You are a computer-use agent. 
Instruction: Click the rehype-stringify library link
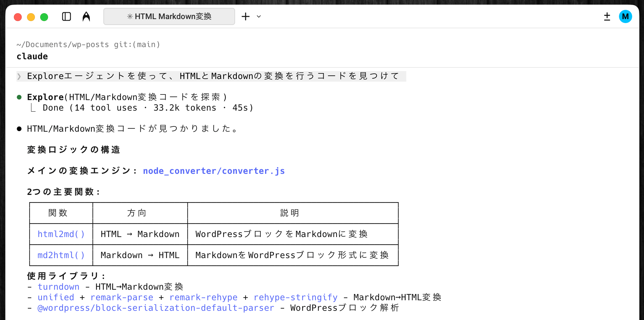point(295,297)
